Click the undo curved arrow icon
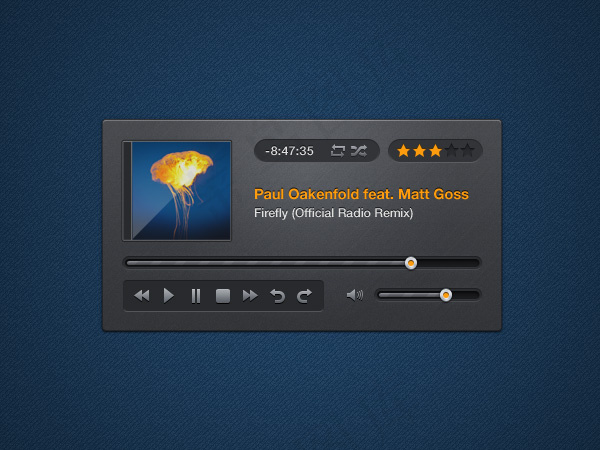The width and height of the screenshot is (600, 450). click(277, 296)
